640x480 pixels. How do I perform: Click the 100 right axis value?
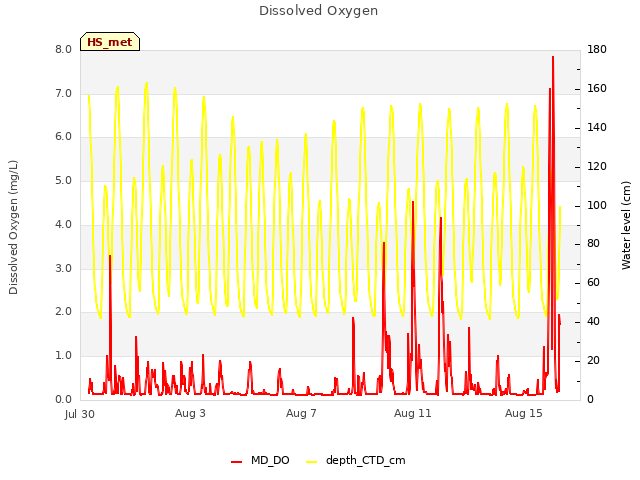click(597, 205)
